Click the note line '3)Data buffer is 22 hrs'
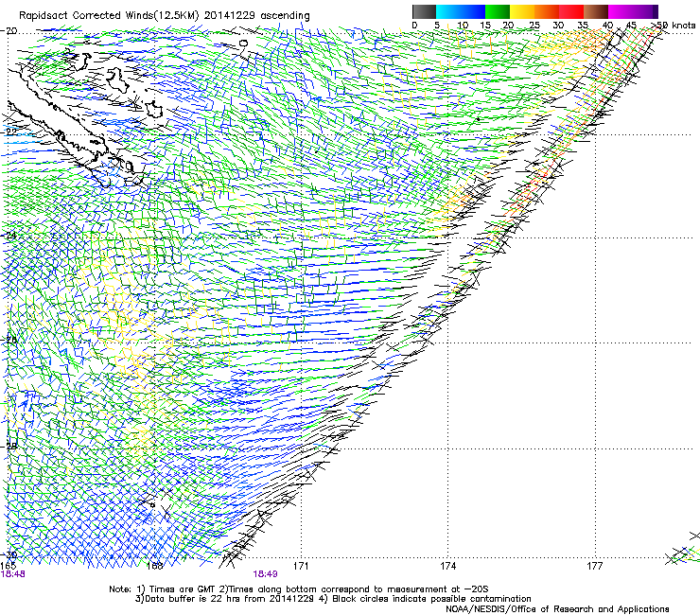700x615 pixels. (x=333, y=599)
